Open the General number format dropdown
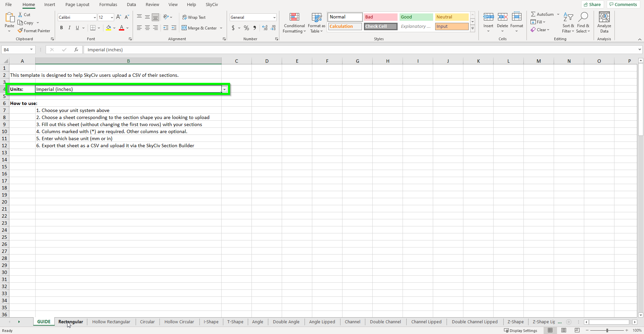 274,17
